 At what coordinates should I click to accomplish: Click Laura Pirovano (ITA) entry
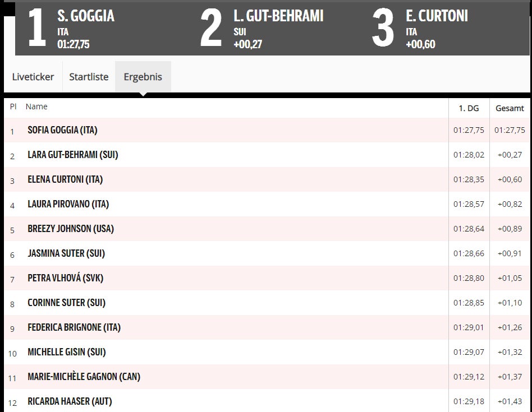tap(68, 204)
